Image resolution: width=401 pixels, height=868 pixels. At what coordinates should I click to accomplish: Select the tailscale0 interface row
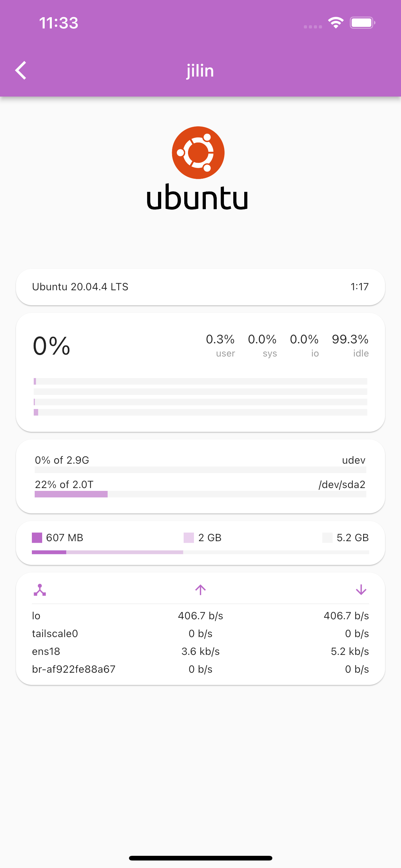[x=200, y=633]
